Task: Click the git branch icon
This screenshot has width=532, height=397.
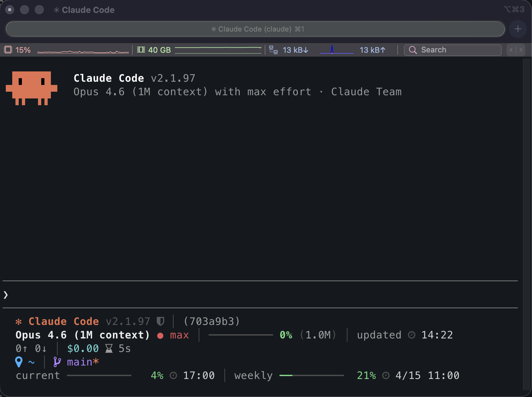Action: [57, 362]
